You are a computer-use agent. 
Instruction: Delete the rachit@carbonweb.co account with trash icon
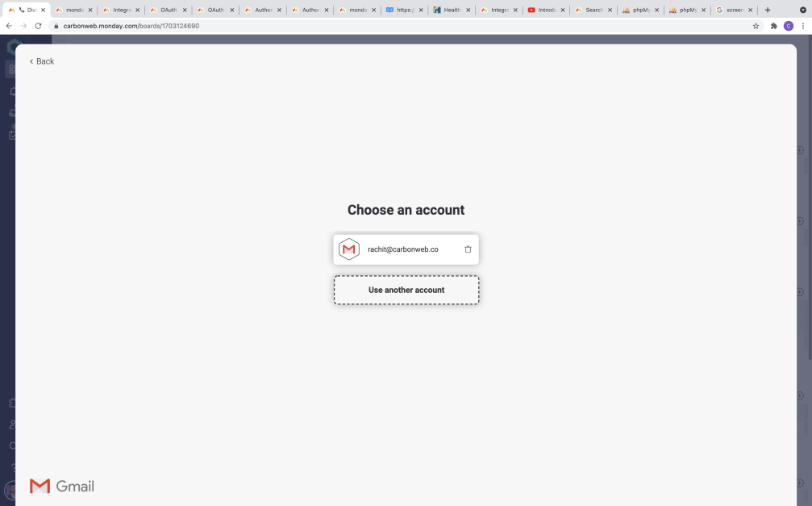pos(468,249)
